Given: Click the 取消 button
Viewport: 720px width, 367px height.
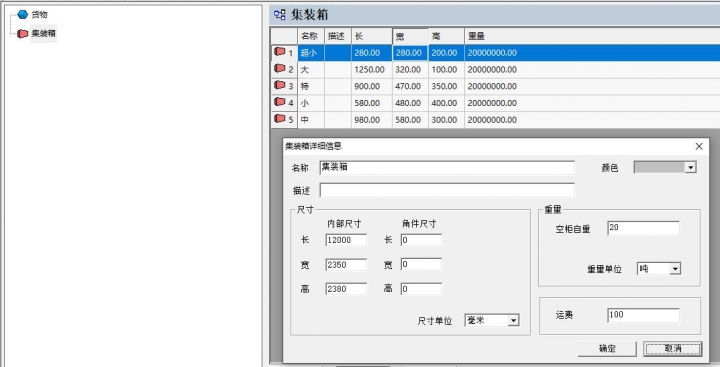Looking at the screenshot, I should pos(673,349).
